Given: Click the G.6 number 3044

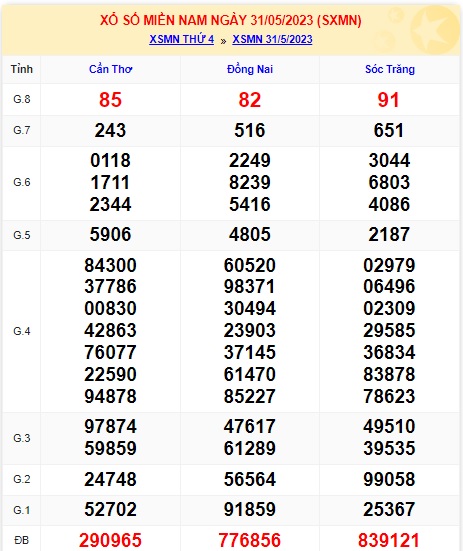Looking at the screenshot, I should (x=389, y=161).
